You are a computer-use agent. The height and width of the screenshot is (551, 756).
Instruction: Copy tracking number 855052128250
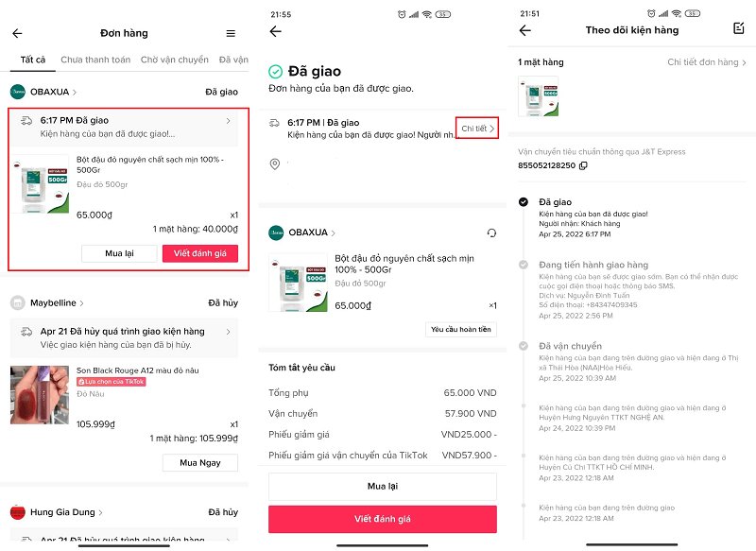coord(583,165)
